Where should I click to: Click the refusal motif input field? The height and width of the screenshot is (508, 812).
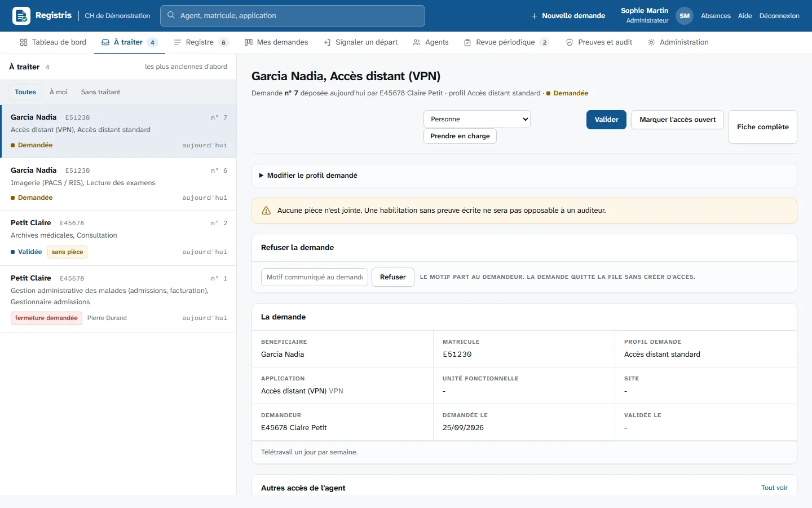click(315, 277)
